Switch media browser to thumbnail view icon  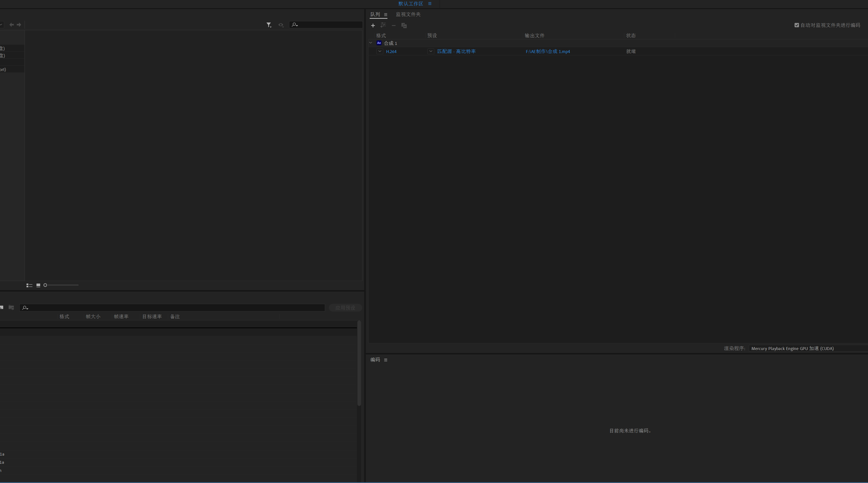pyautogui.click(x=38, y=285)
